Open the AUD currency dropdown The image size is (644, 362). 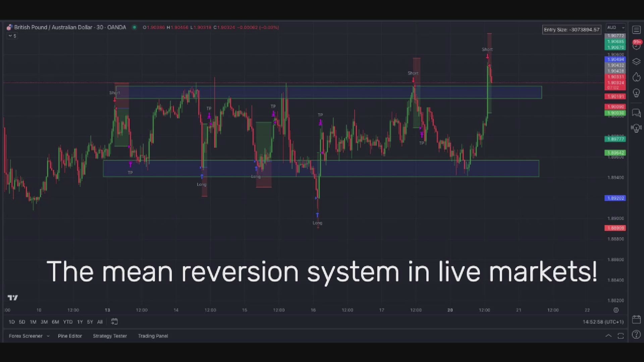coord(616,27)
